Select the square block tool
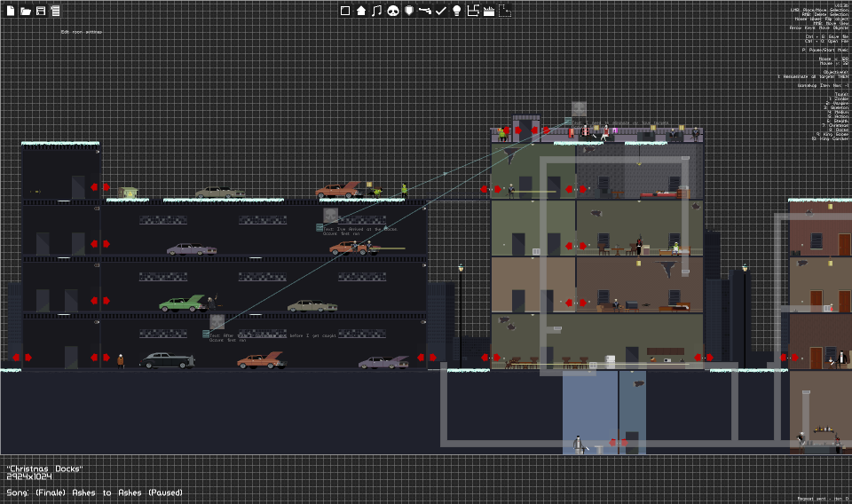 345,11
